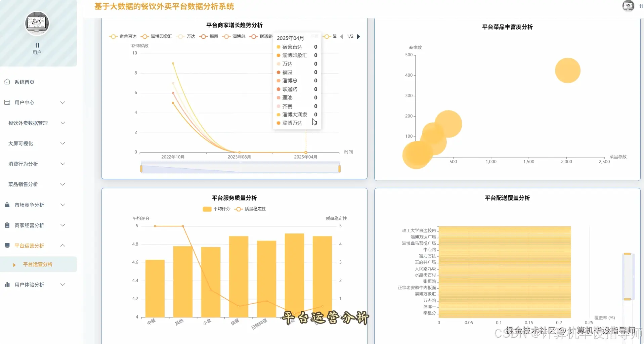The width and height of the screenshot is (644, 344).
Task: Click the 快餐 rating bar
Action: (239, 277)
